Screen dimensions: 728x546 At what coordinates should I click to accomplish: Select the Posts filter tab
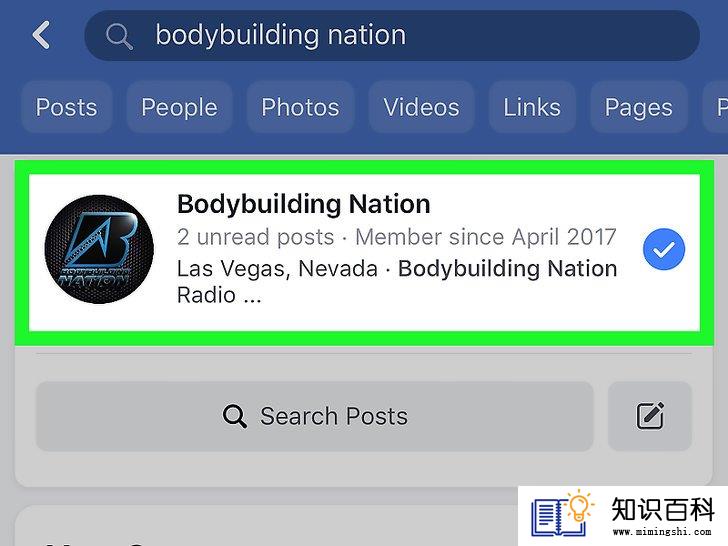67,107
